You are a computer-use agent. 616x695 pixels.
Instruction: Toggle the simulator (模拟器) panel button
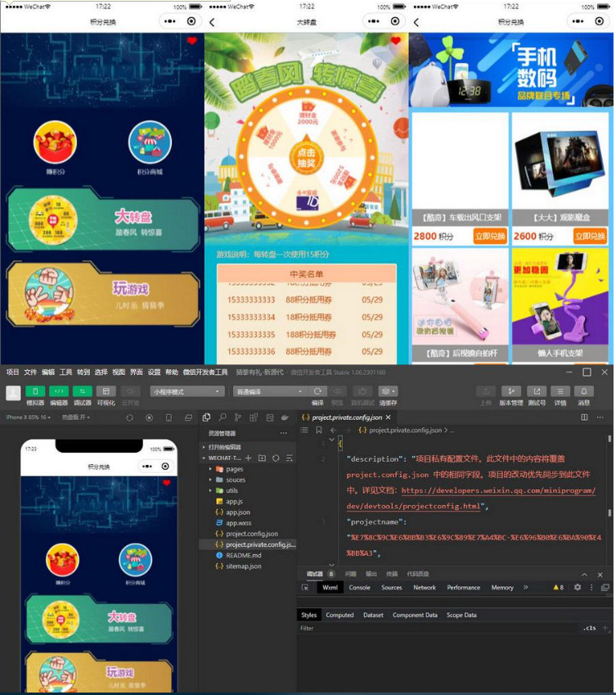[35, 391]
